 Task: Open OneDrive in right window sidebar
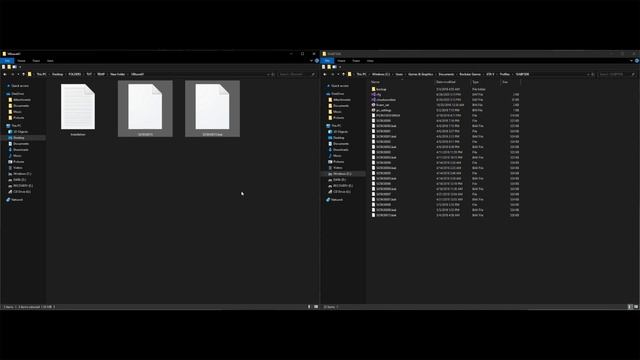(335, 94)
